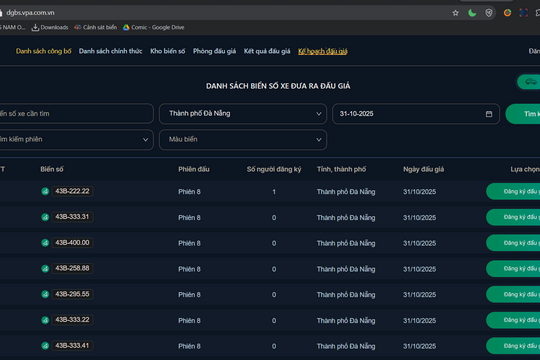Open the calendar picker icon

[489, 114]
